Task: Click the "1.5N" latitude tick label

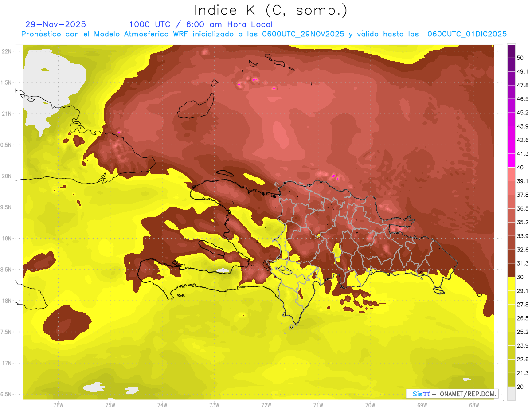Action: (7, 82)
